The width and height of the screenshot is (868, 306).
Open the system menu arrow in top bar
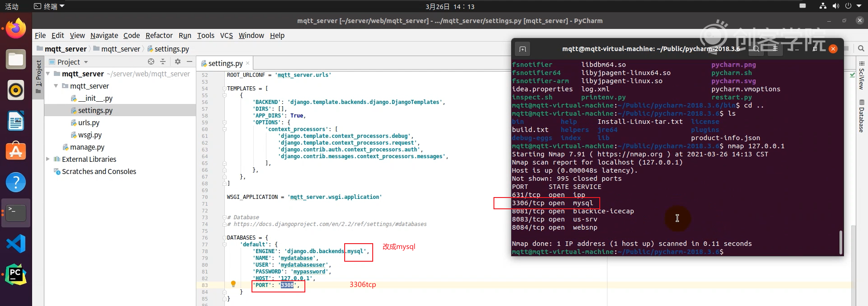(859, 6)
